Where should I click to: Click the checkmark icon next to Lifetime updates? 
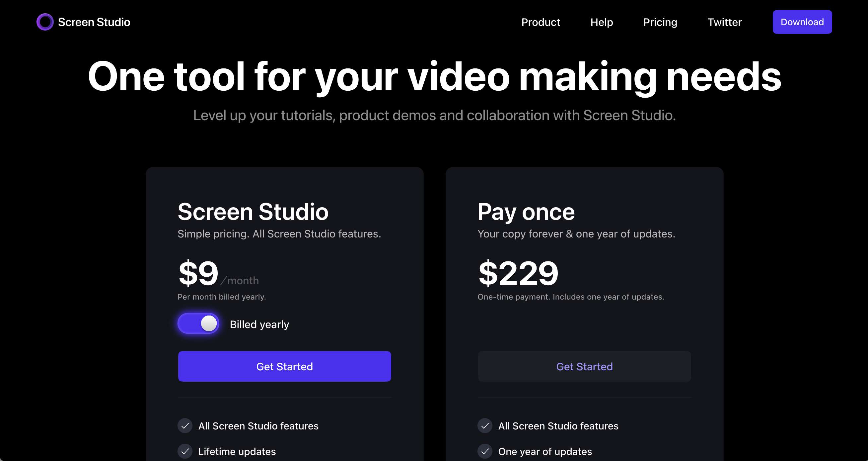tap(185, 451)
